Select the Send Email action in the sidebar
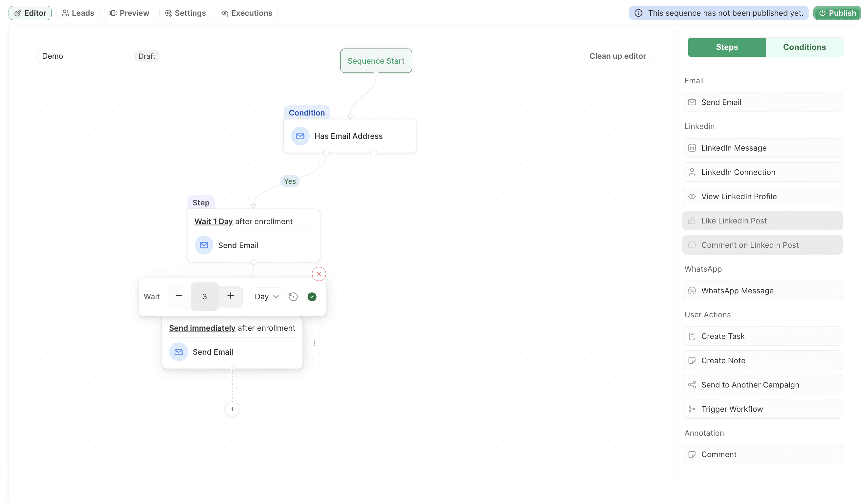Viewport: 861px width, 504px height. click(762, 102)
